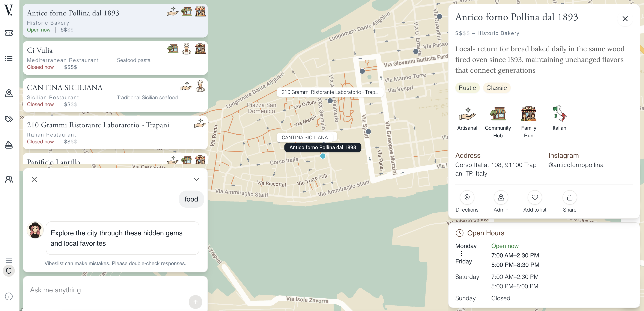Click the shield icon at bottom left
Image resolution: width=644 pixels, height=311 pixels.
click(x=9, y=271)
